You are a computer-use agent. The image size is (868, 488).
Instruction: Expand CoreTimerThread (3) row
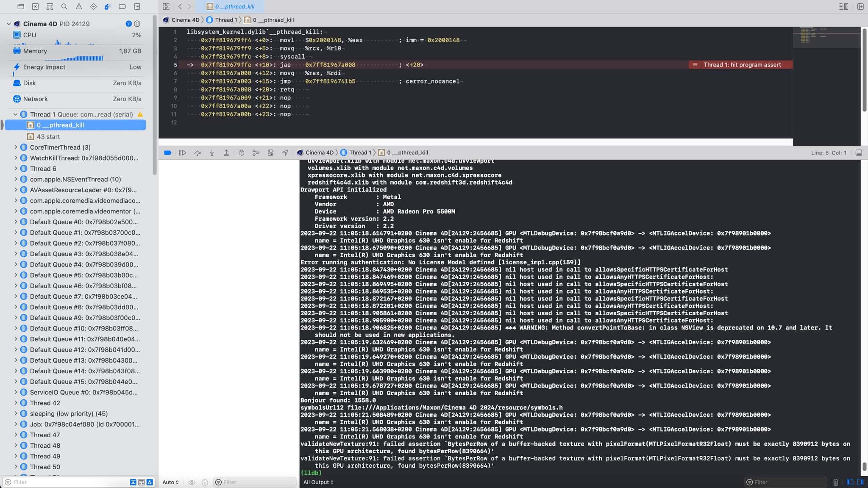(x=16, y=147)
